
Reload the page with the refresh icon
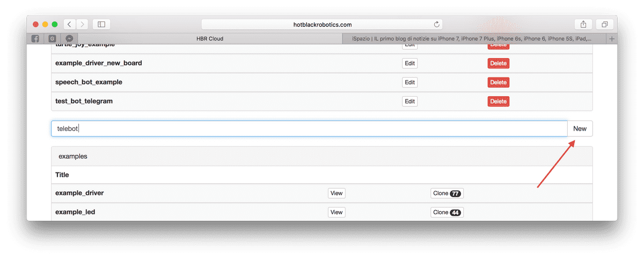[x=436, y=24]
